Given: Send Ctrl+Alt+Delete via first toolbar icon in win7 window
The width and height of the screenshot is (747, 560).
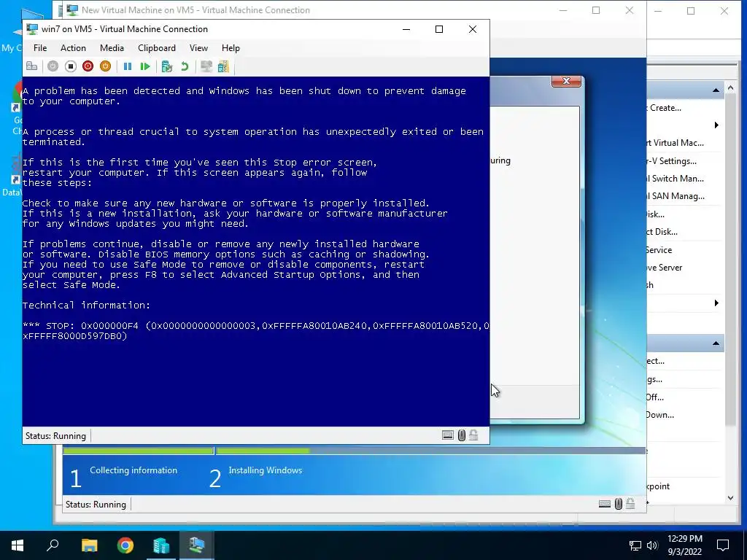Looking at the screenshot, I should click(x=32, y=66).
